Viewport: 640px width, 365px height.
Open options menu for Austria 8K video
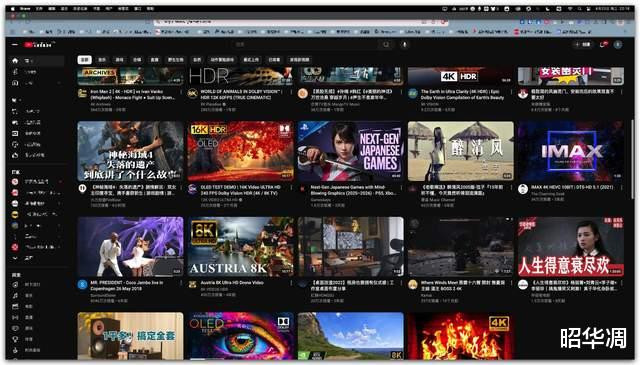(x=291, y=283)
